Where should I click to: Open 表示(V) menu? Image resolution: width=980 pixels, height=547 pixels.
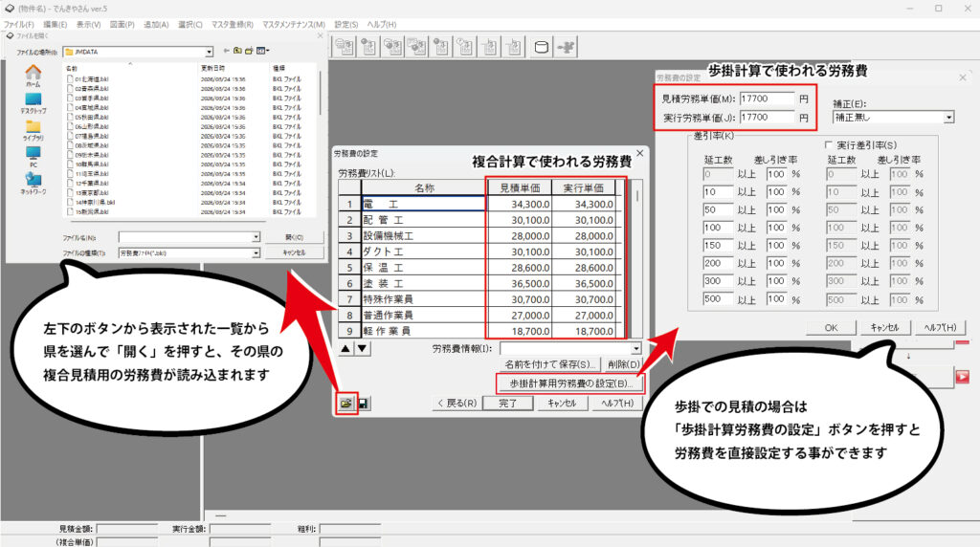coord(88,24)
